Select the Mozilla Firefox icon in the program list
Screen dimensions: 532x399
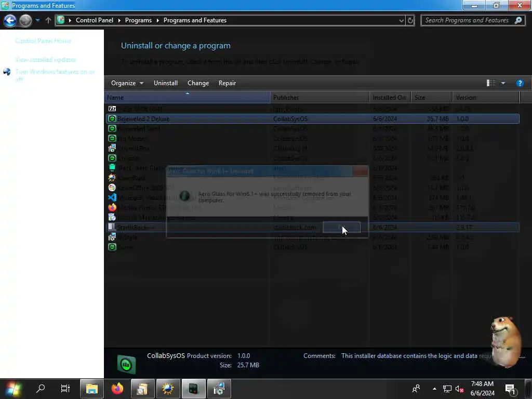(x=112, y=207)
